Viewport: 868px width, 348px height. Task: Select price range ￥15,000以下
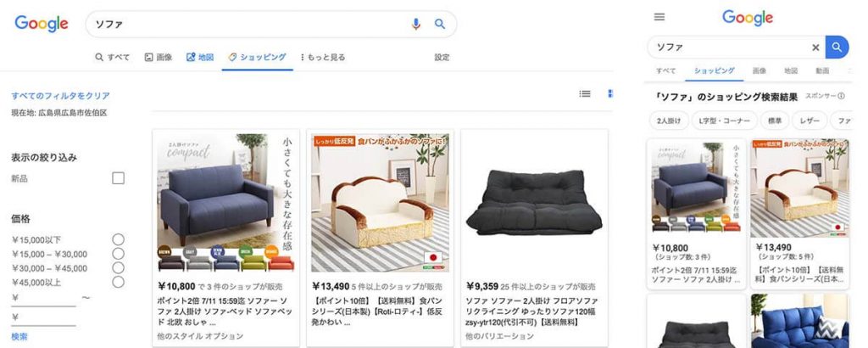(x=118, y=239)
